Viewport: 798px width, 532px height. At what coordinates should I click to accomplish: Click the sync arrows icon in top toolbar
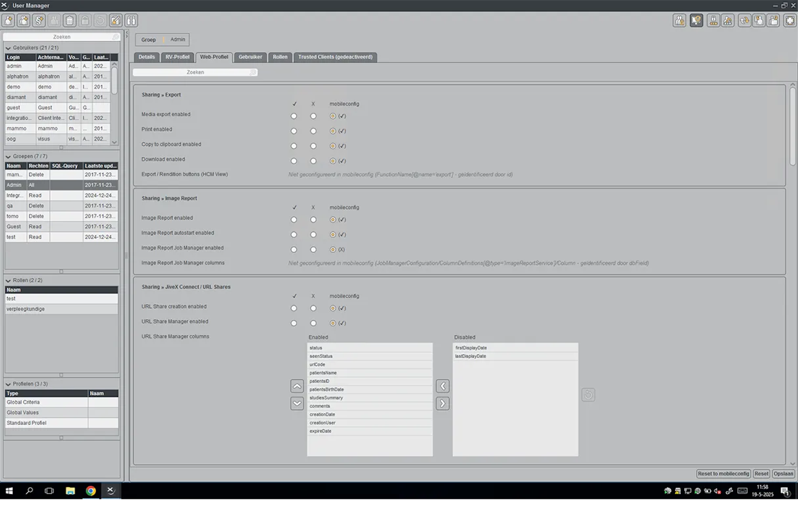pos(744,20)
